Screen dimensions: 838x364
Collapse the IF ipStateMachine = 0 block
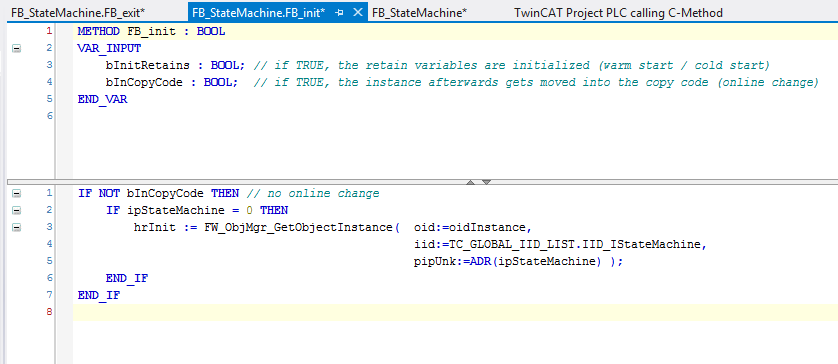coord(17,211)
